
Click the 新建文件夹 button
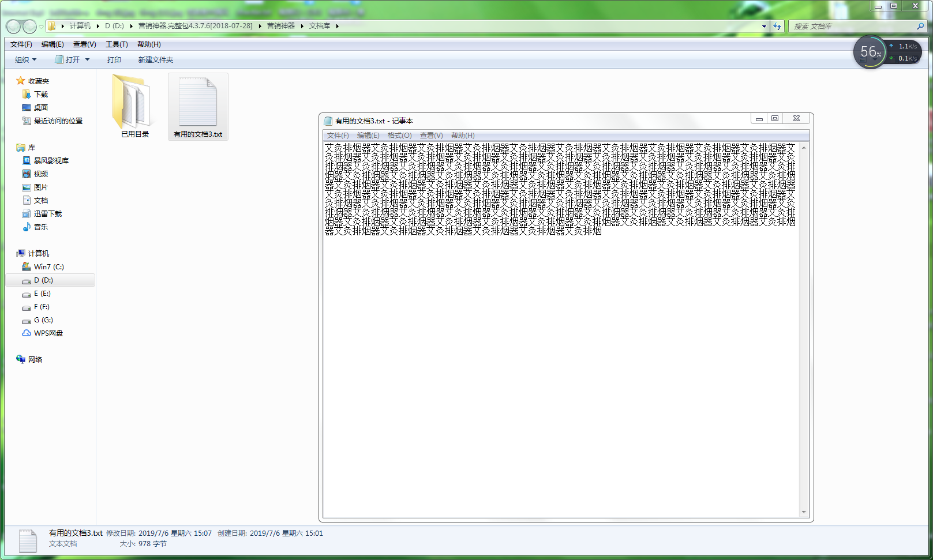[155, 60]
